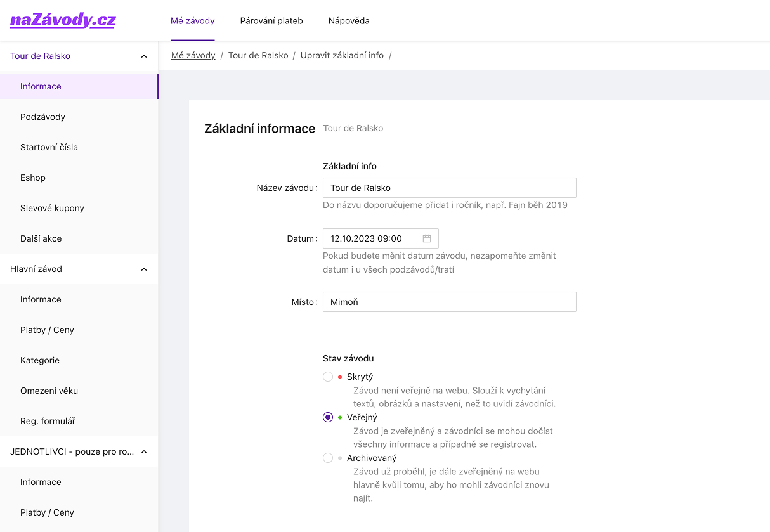Collapse the Hlavní závod sidebar group

pyautogui.click(x=143, y=269)
